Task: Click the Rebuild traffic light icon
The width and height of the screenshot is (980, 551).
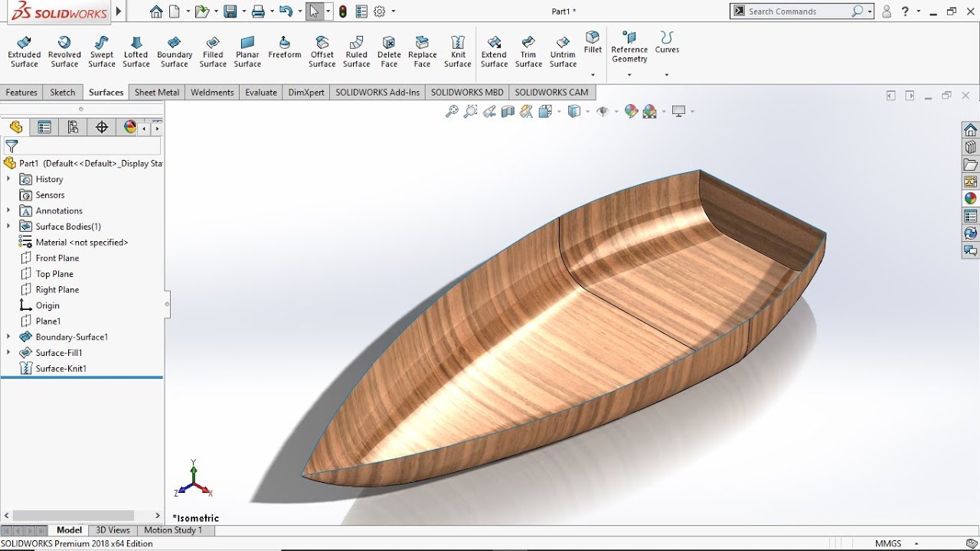Action: click(342, 11)
